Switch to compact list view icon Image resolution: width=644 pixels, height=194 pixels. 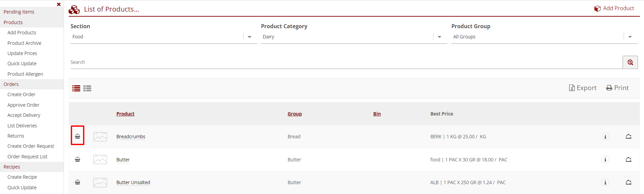pyautogui.click(x=76, y=88)
